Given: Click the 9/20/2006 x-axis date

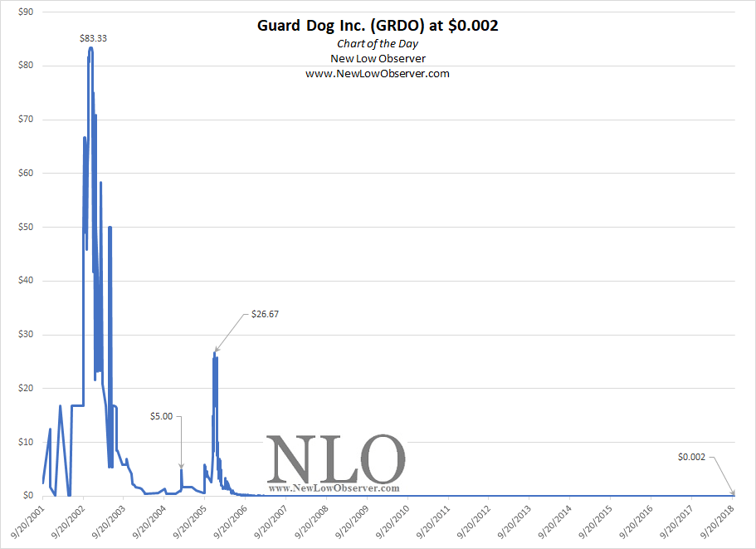Looking at the screenshot, I should pos(230,522).
